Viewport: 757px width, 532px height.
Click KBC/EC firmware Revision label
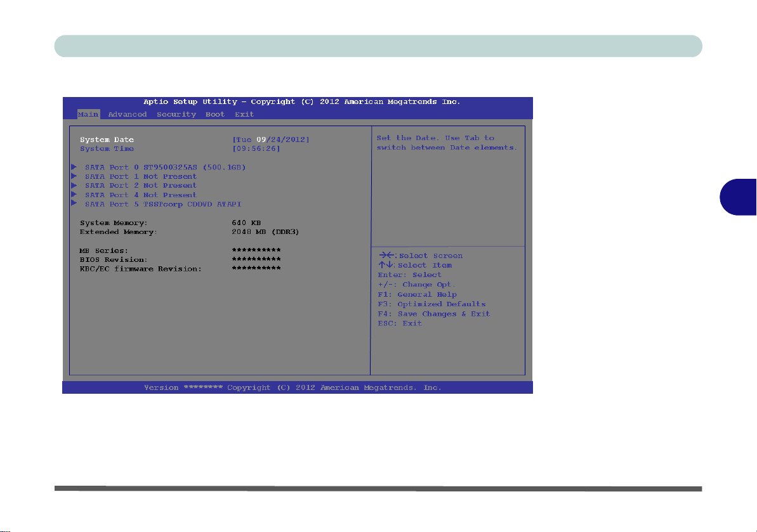point(140,269)
